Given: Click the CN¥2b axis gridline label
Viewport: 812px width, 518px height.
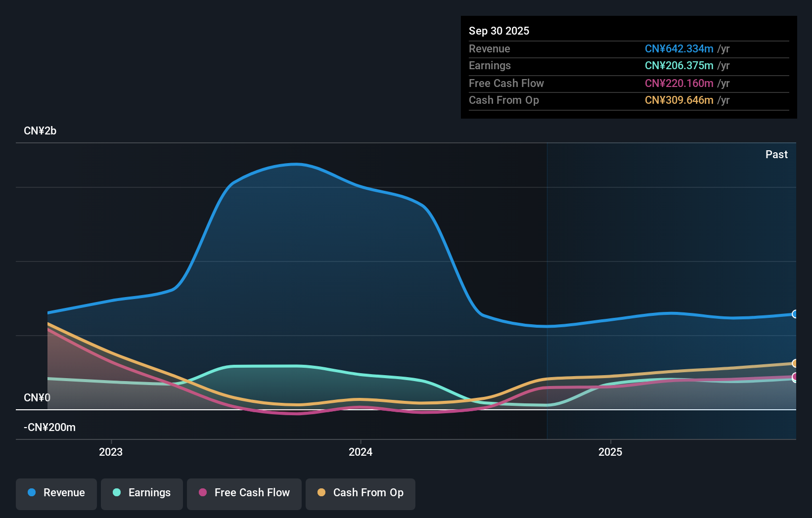Looking at the screenshot, I should click(40, 130).
